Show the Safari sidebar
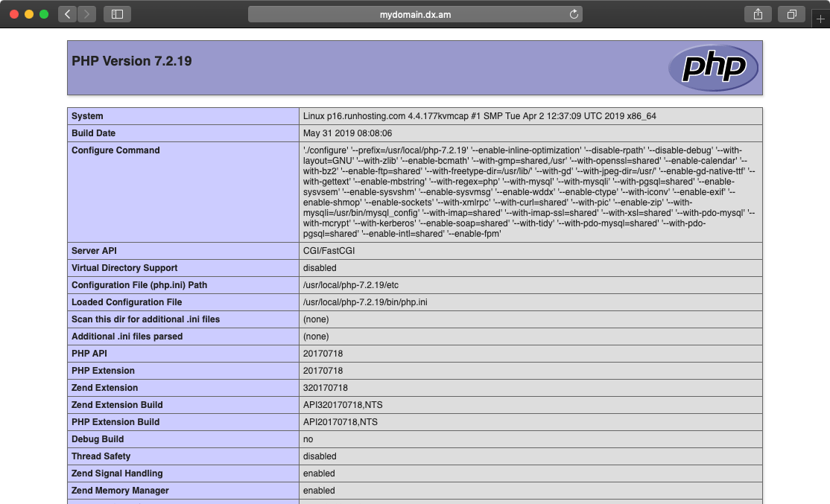 click(117, 14)
